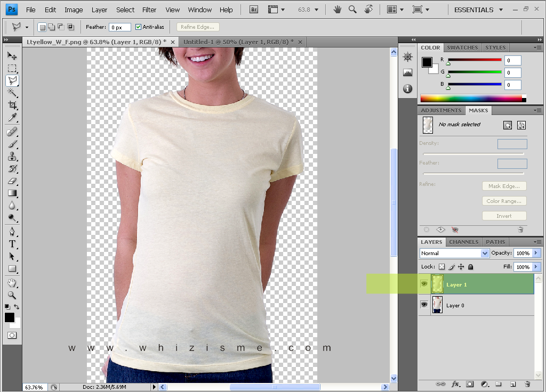Select the Hand tool in toolbox

click(x=12, y=282)
